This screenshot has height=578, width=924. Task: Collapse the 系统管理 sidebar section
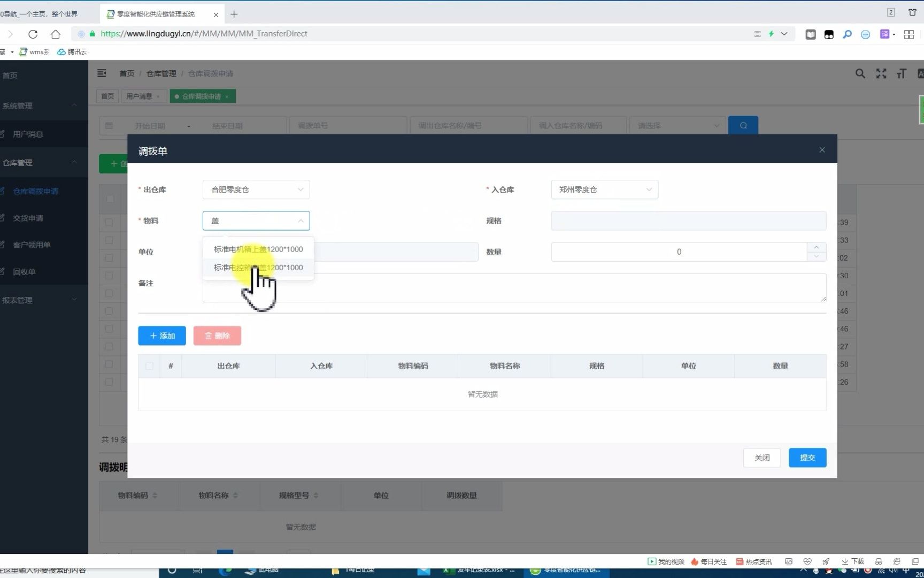coord(44,105)
